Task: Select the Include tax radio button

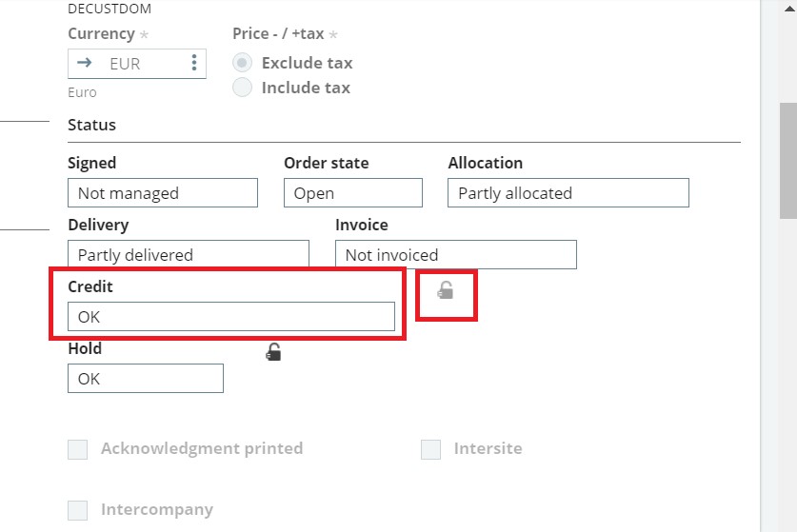Action: click(x=242, y=88)
